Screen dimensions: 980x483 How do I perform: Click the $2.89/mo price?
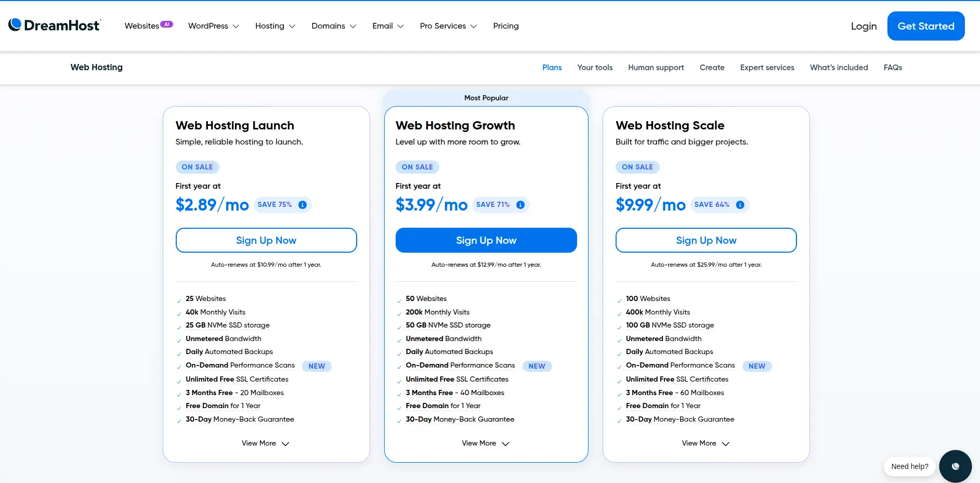pyautogui.click(x=212, y=205)
